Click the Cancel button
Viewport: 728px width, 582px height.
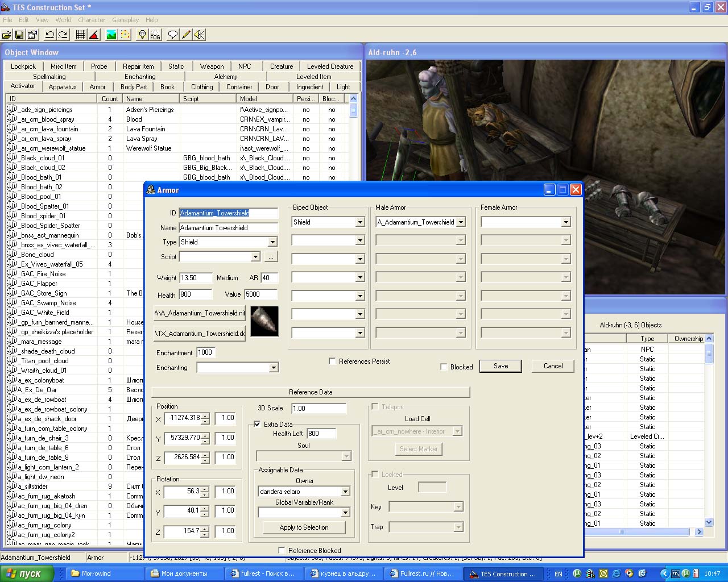[553, 366]
